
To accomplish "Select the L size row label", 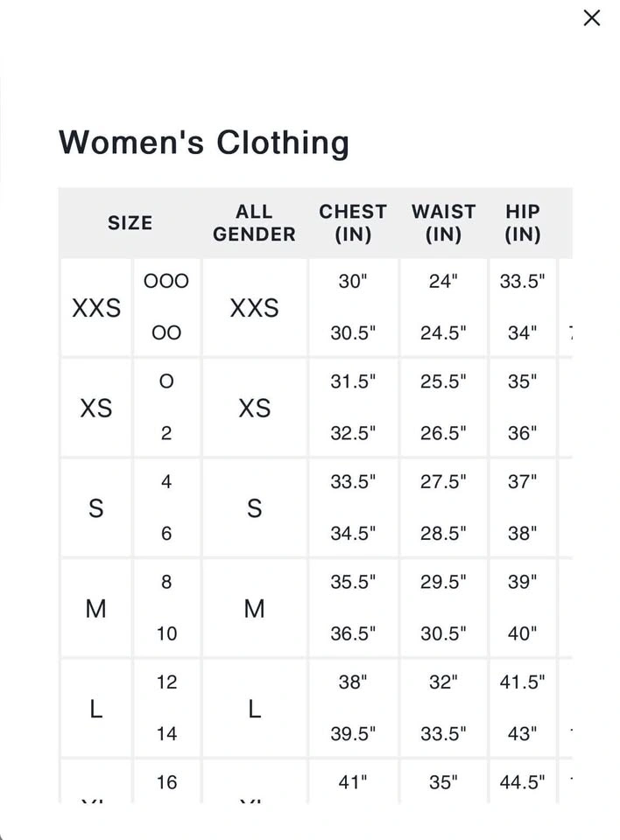I will 96,710.
